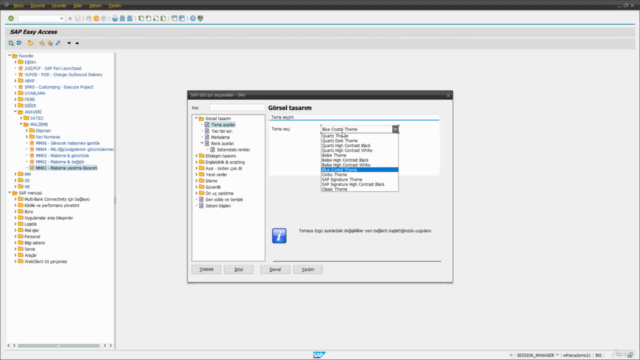640x360 pixels.
Task: Click the orange Exit icon in toolbar
Action: (x=96, y=18)
